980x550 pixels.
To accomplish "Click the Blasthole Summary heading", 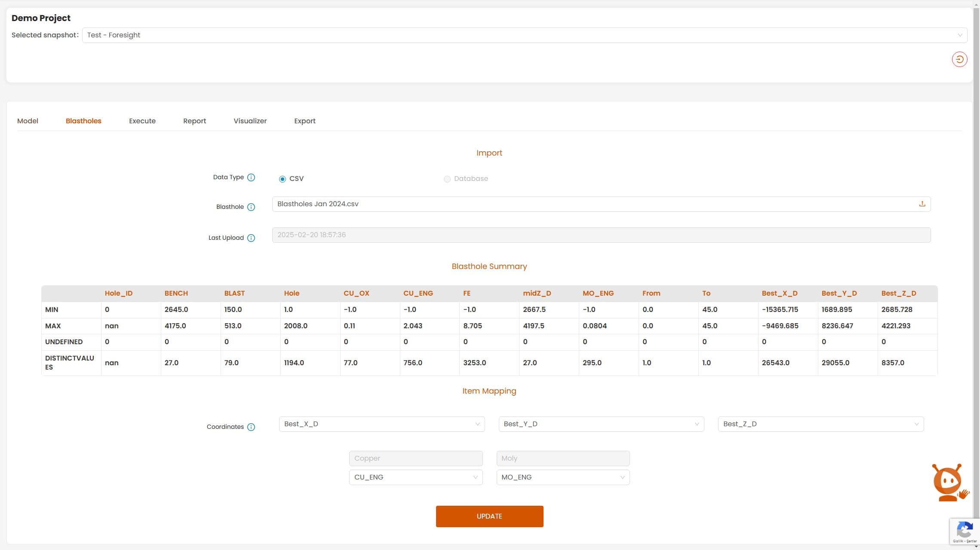I will point(489,266).
